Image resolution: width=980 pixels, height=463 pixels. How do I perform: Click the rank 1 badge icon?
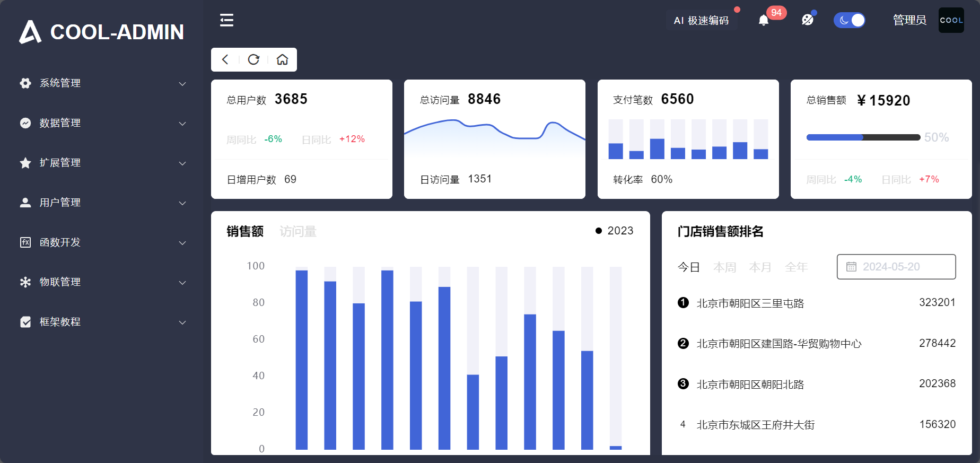[x=683, y=302]
